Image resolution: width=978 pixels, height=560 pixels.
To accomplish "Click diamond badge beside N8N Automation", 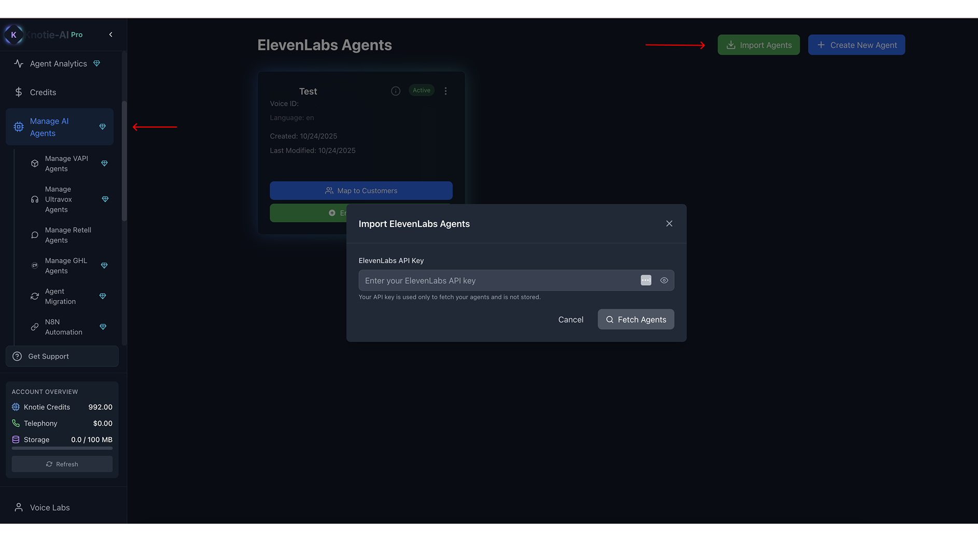I will [103, 327].
